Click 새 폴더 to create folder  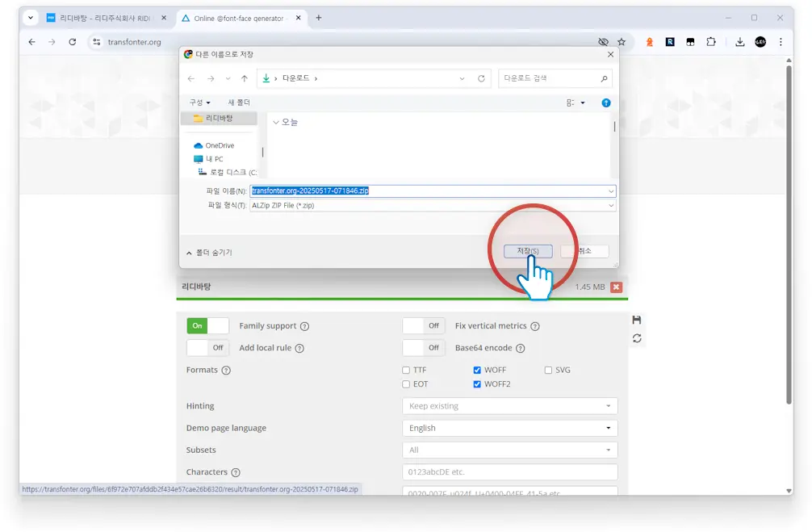[x=239, y=103]
